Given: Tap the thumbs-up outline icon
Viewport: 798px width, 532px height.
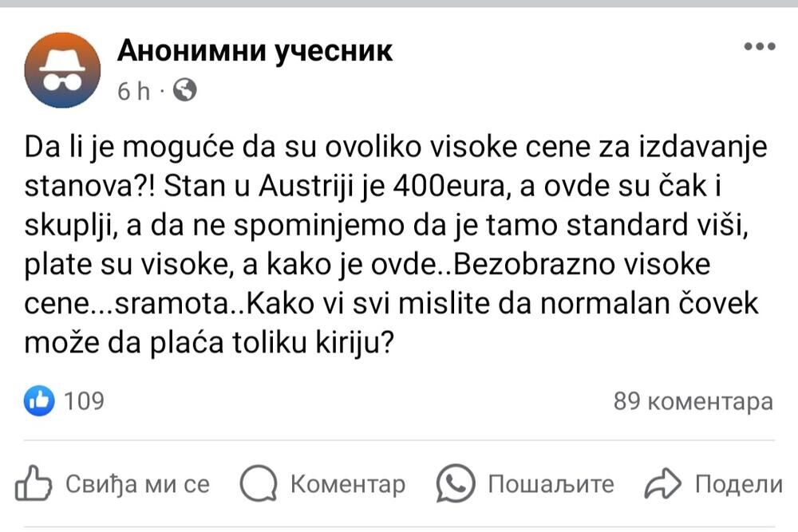Looking at the screenshot, I should tap(34, 483).
